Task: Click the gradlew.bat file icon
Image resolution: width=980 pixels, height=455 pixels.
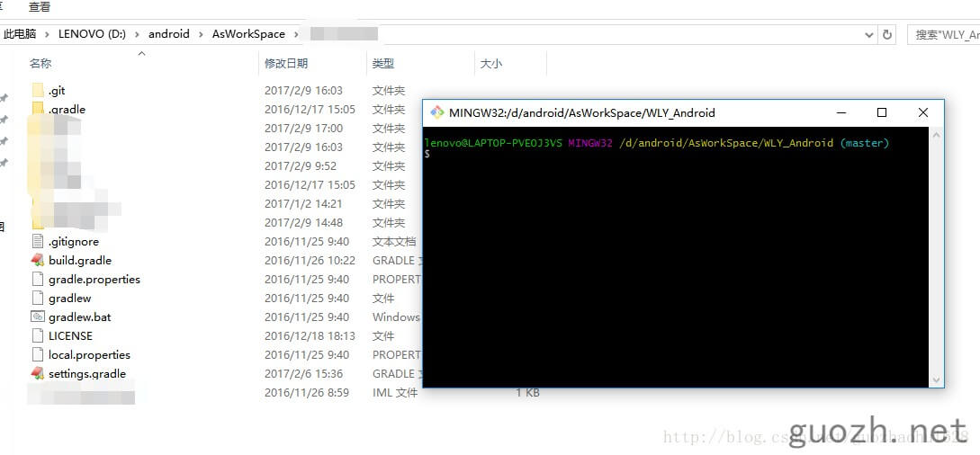Action: coord(38,317)
